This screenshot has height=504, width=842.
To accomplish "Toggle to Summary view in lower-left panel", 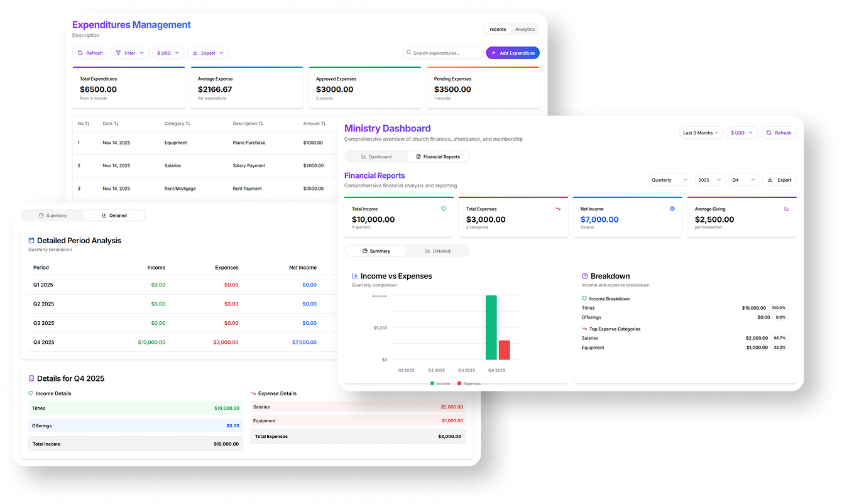I will click(x=53, y=216).
